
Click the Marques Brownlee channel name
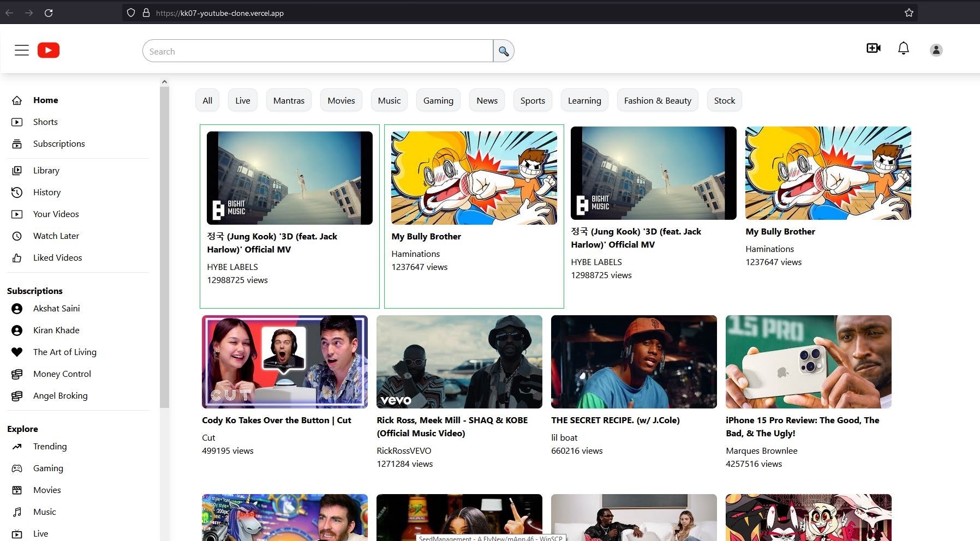[x=762, y=451]
